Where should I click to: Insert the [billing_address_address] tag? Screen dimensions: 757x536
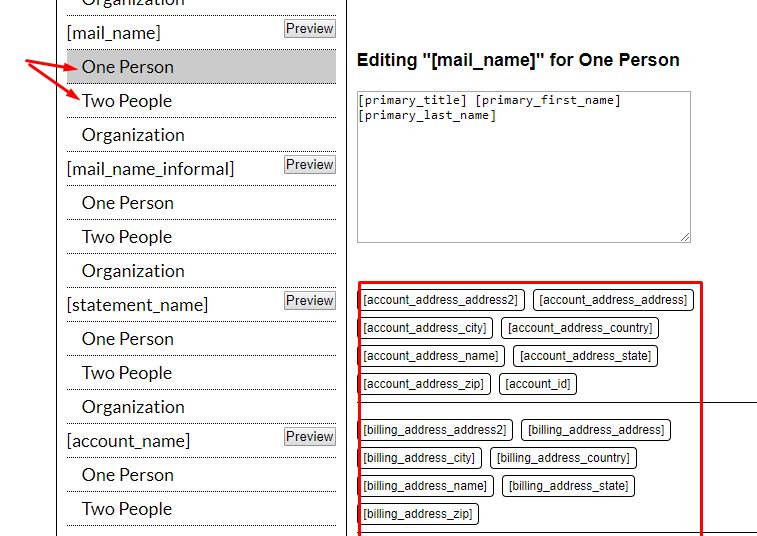point(596,430)
